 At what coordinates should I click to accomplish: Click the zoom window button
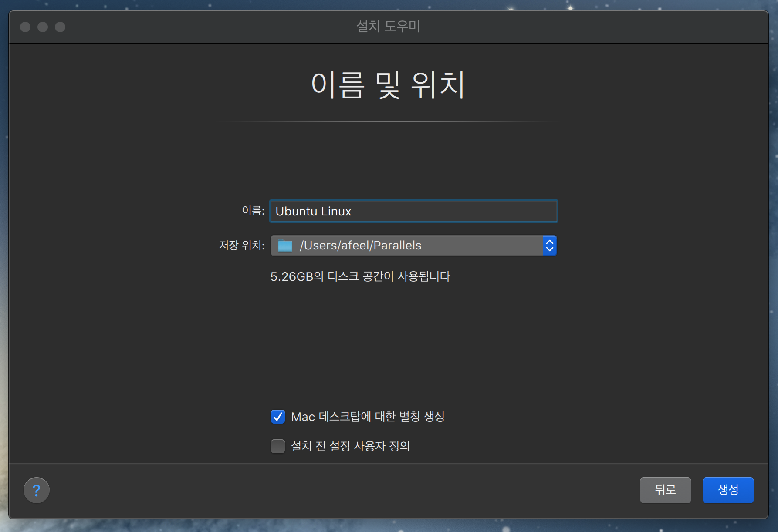60,27
